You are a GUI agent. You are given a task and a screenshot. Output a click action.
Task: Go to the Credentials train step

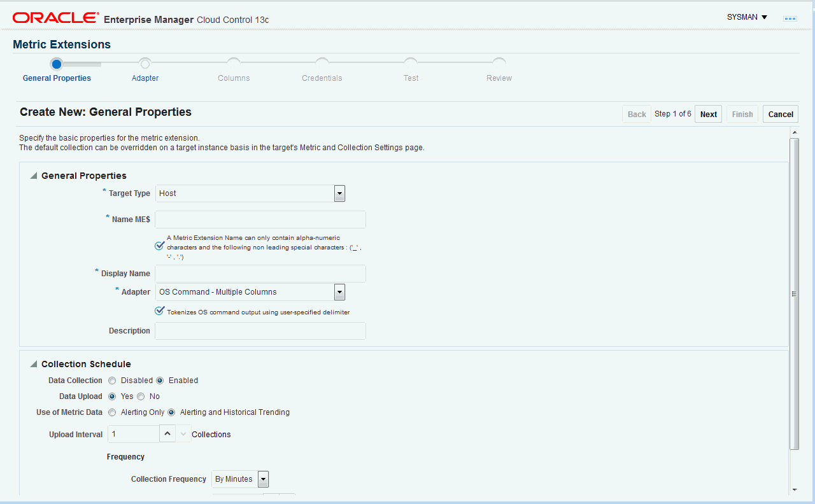coord(322,78)
